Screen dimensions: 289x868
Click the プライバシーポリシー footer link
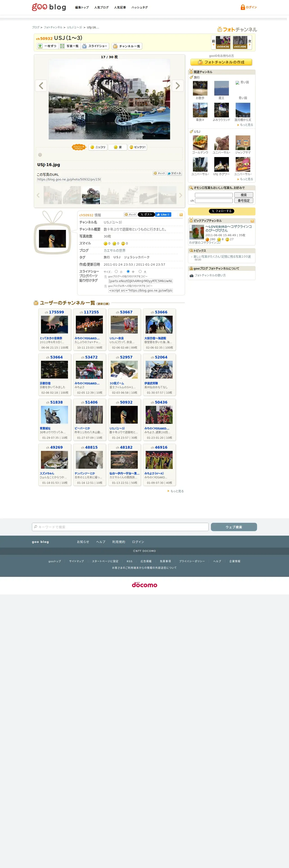coord(192,561)
